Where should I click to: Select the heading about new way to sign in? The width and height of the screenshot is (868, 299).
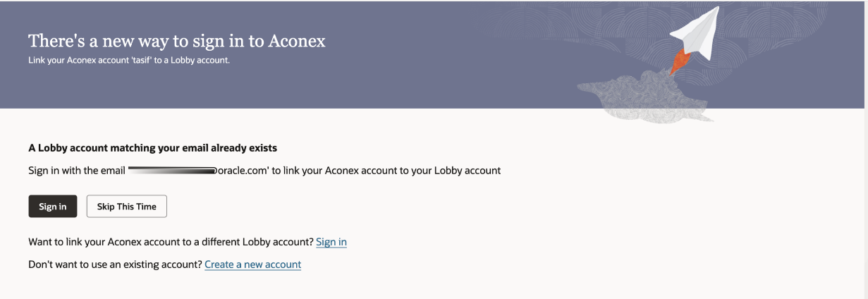click(x=177, y=41)
